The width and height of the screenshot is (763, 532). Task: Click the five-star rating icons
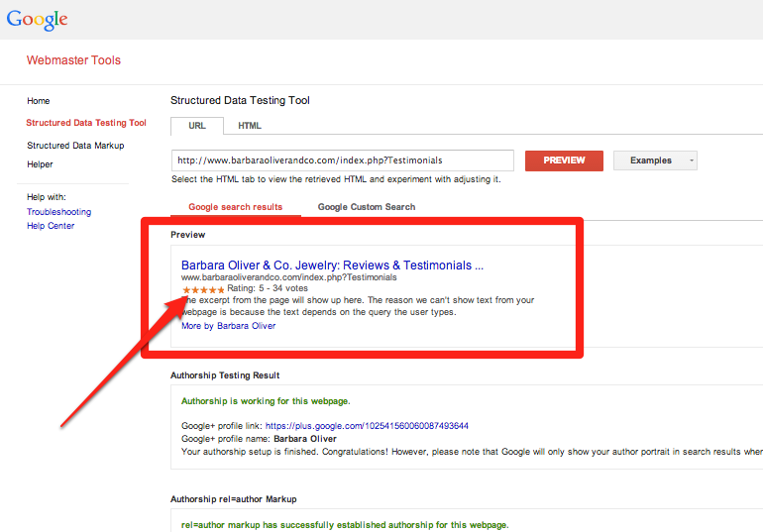tap(203, 290)
